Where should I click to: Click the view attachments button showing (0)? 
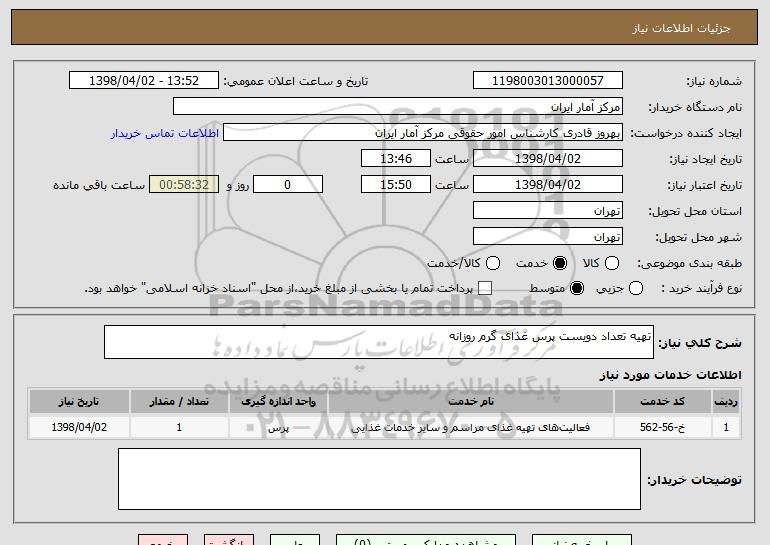(x=426, y=540)
